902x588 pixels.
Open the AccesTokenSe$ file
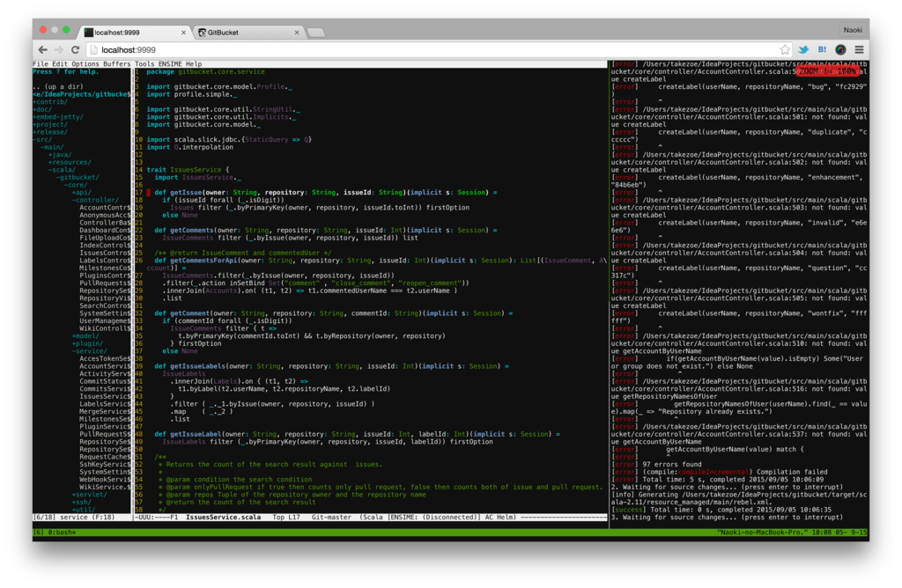105,358
